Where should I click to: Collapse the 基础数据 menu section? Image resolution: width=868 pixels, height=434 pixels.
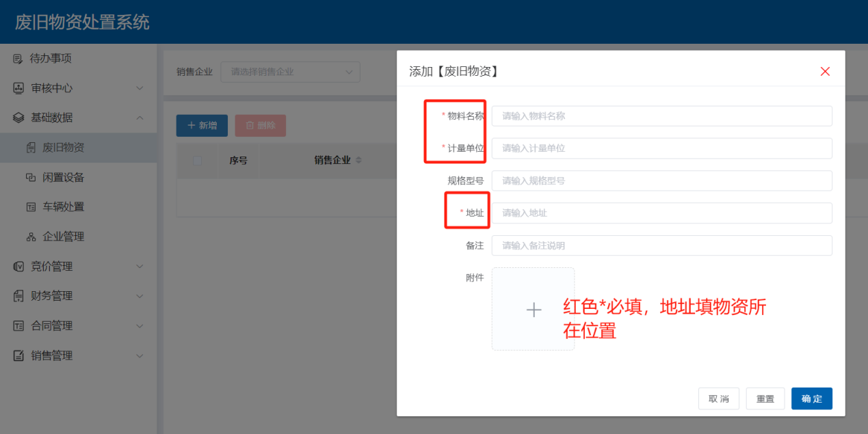pos(140,118)
